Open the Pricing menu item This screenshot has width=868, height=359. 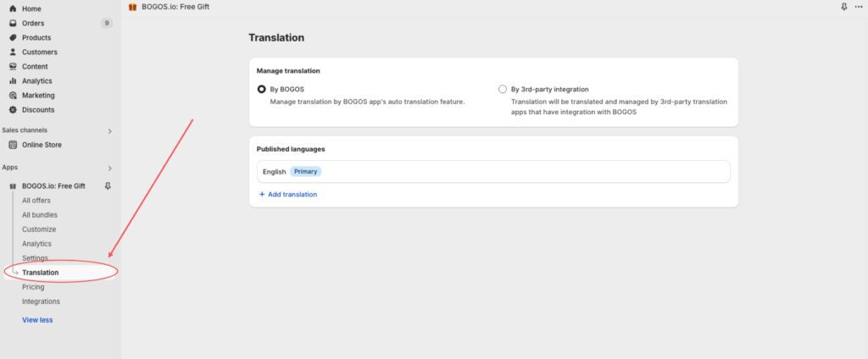33,287
